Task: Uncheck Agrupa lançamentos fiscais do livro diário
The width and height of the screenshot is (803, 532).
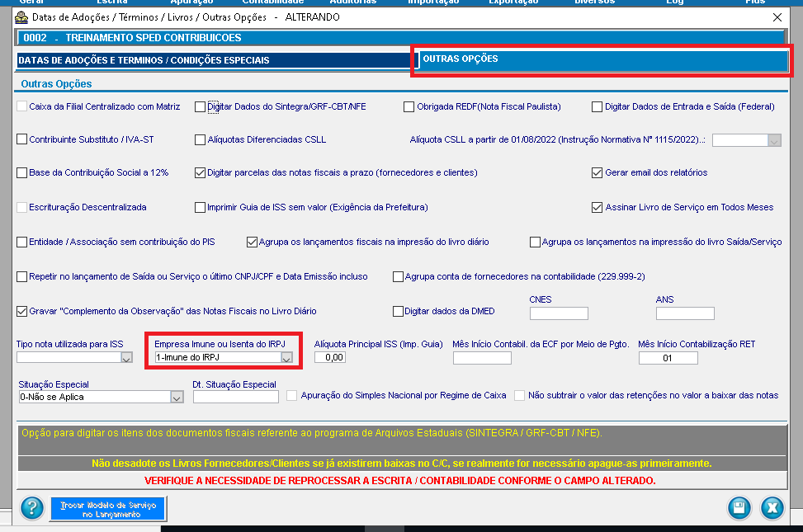Action: (252, 242)
